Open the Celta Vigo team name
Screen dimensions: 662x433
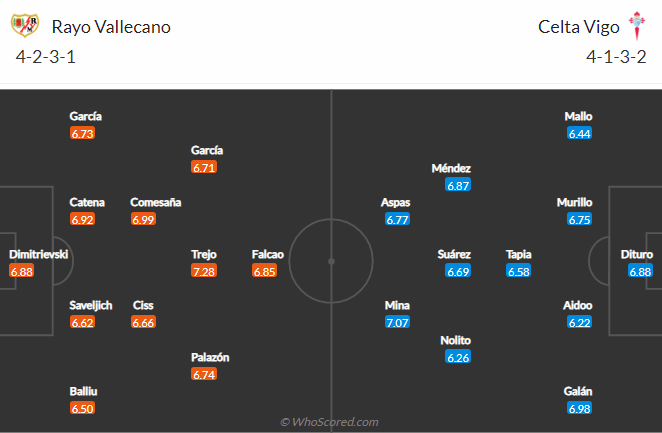(578, 27)
